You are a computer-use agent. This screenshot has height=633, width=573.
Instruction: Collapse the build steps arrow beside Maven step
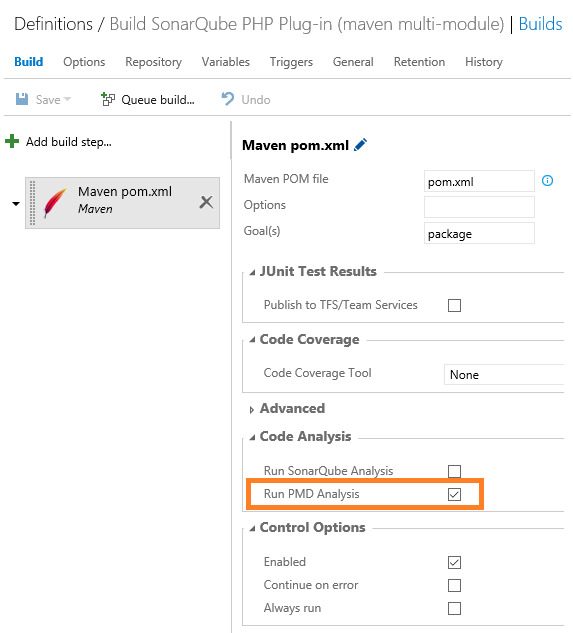[x=16, y=203]
